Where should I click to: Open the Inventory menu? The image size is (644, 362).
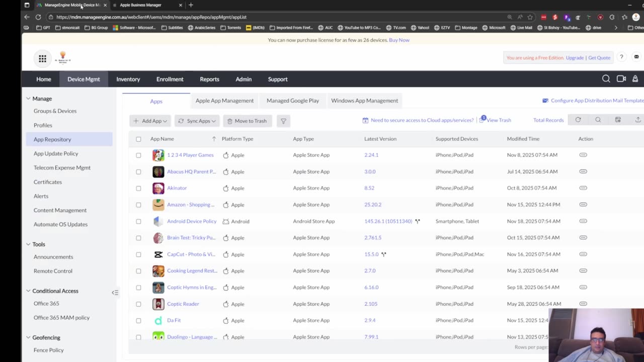pos(128,79)
